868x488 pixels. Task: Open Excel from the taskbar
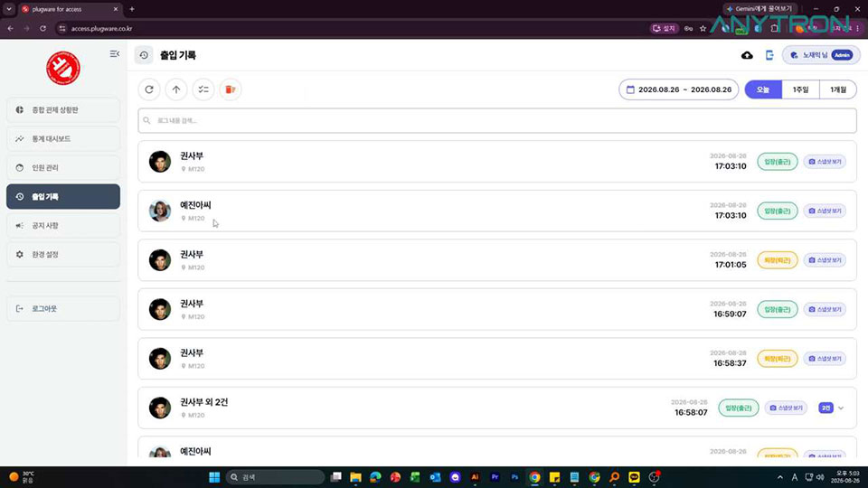tap(415, 477)
